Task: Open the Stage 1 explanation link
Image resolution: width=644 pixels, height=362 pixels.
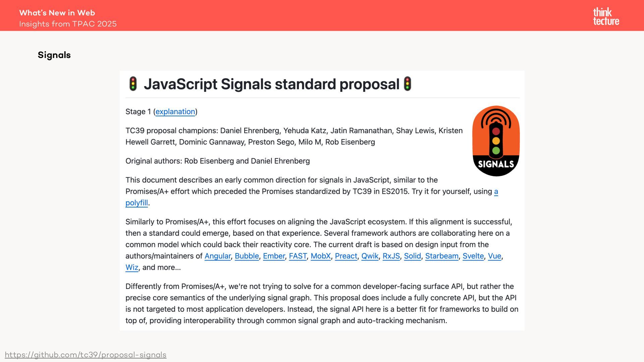Action: (x=175, y=112)
